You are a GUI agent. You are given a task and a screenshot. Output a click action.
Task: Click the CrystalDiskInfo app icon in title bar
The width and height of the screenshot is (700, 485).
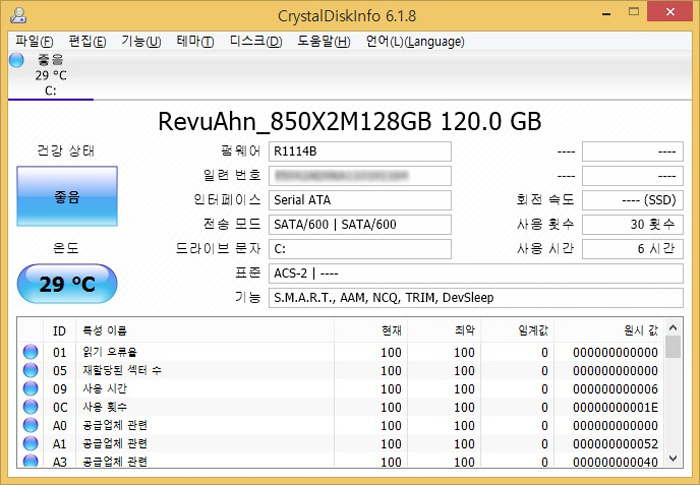[x=18, y=16]
